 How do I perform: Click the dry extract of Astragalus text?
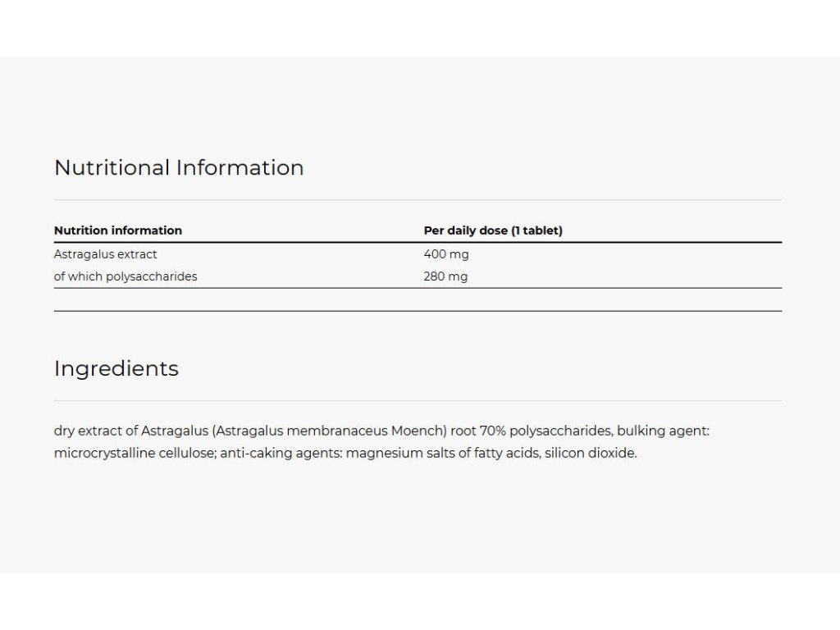pos(131,431)
